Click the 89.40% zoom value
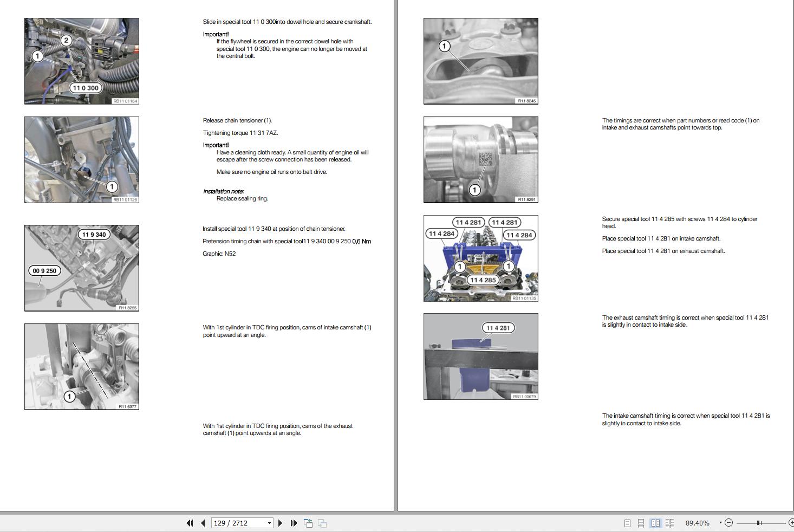Screen dimensions: 794x532 click(x=697, y=523)
